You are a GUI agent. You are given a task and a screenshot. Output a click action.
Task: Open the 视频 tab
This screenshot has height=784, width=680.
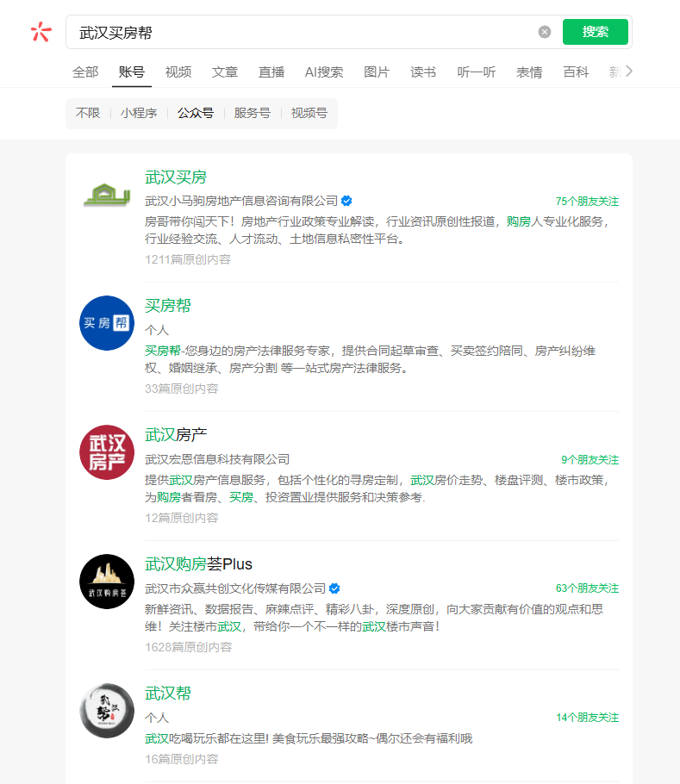click(x=178, y=72)
